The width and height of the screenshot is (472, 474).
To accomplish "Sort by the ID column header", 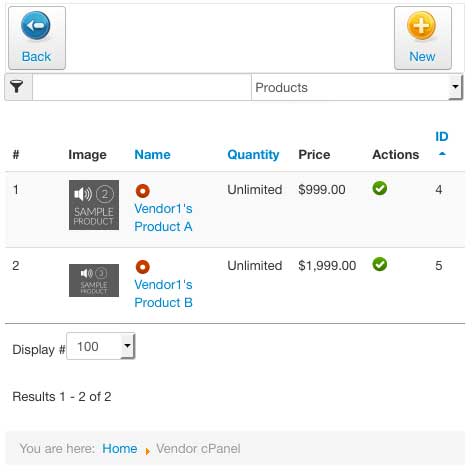I will click(442, 136).
